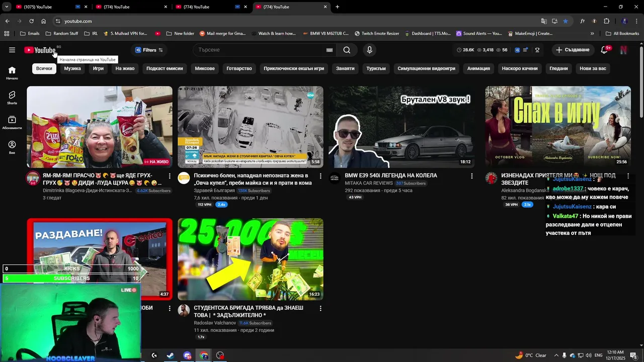Open 'Здравей България' channel link
This screenshot has height=362, width=644.
coord(214,191)
